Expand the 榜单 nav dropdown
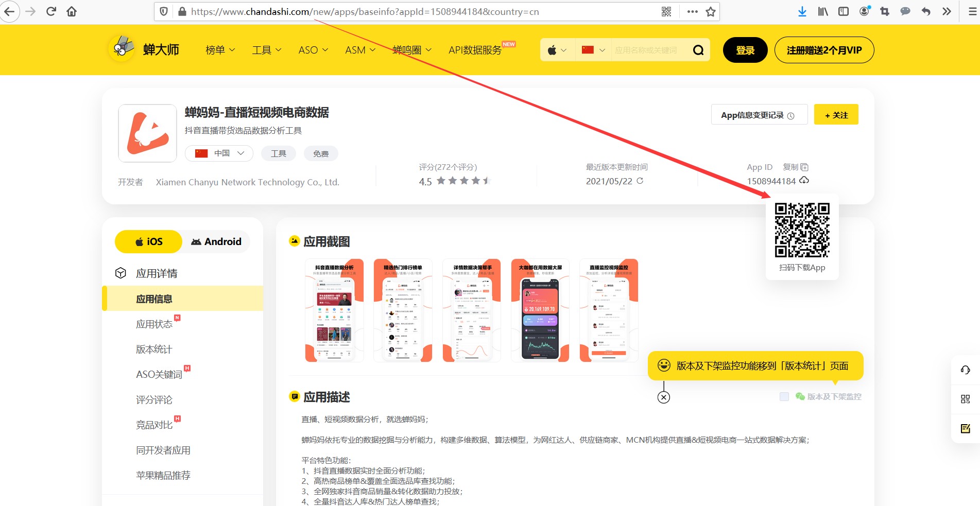 pyautogui.click(x=220, y=50)
